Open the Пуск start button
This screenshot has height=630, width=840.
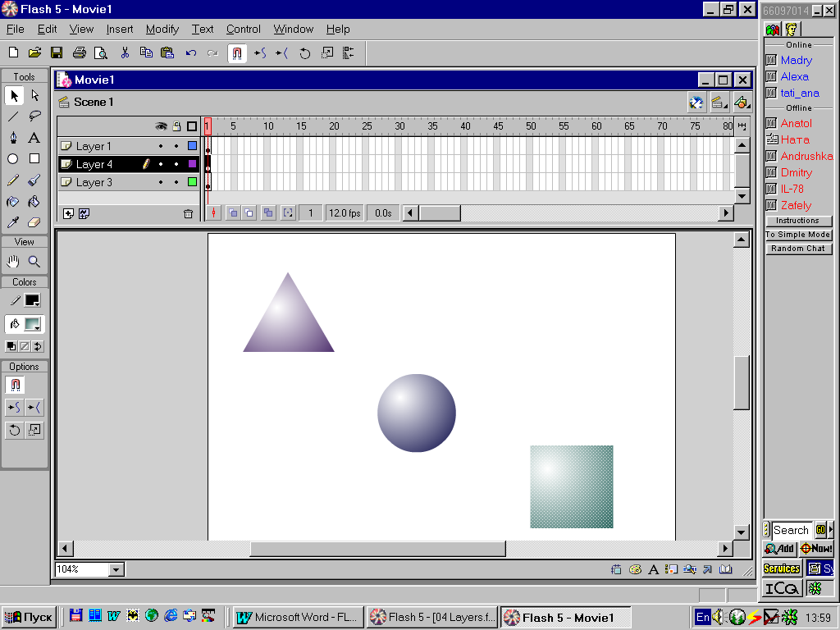[x=29, y=617]
